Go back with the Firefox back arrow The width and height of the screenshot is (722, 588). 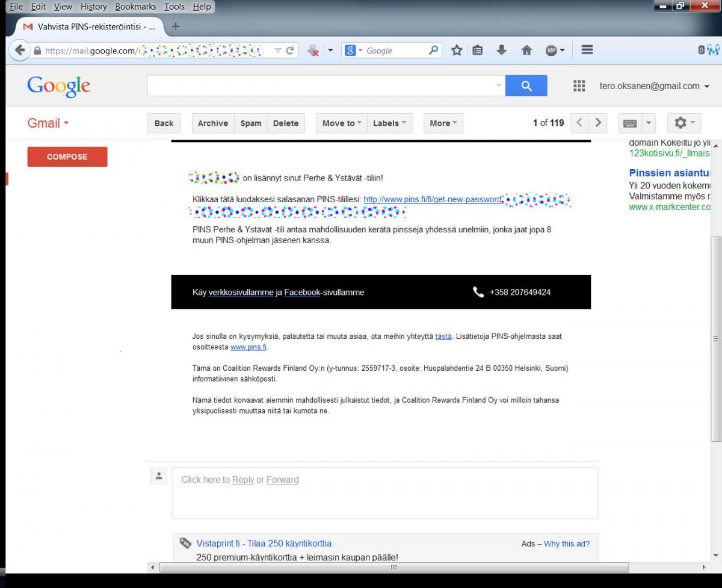coord(20,51)
